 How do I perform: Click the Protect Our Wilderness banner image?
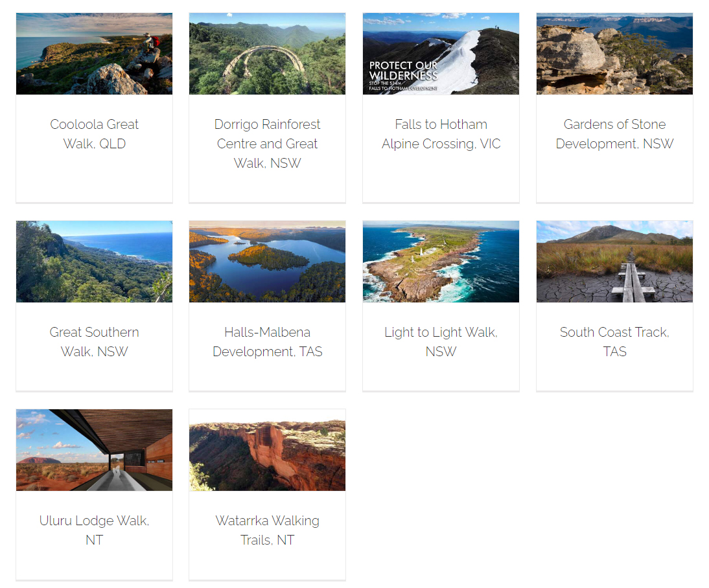click(441, 53)
